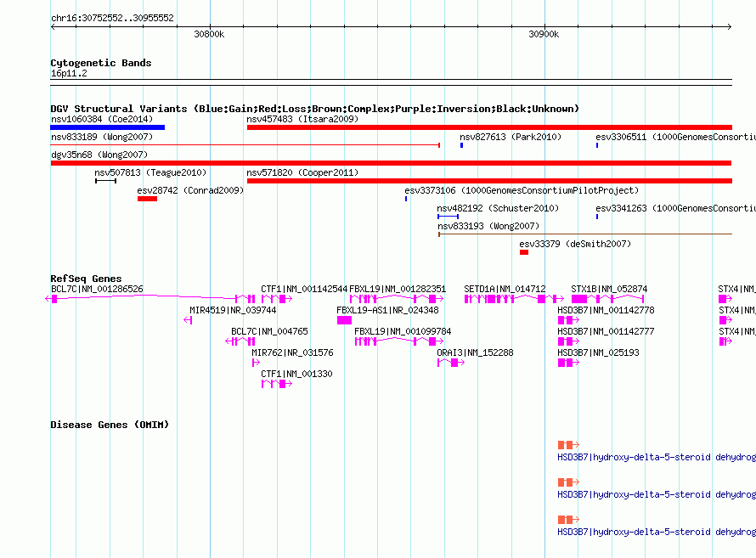Click the topmost OMIM HSD3B7 hydroxy-delta-5-steroid link

tap(657, 457)
